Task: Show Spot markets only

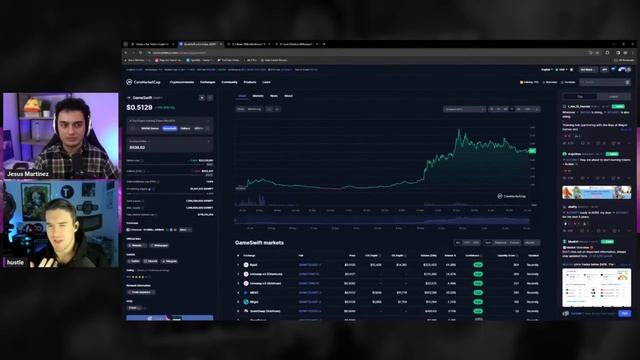Action: pos(488,242)
